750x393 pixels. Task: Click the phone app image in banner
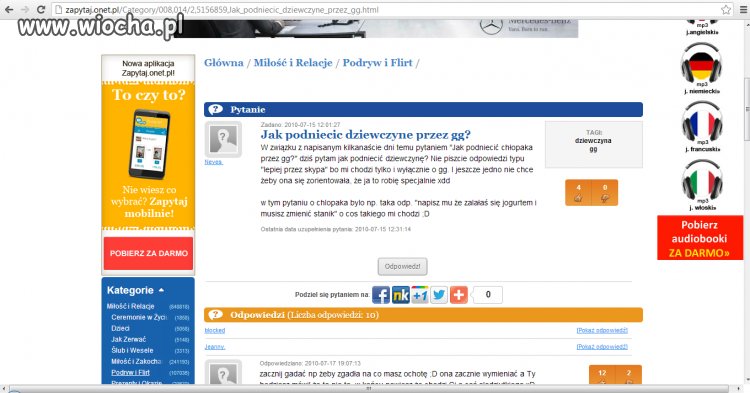(149, 144)
